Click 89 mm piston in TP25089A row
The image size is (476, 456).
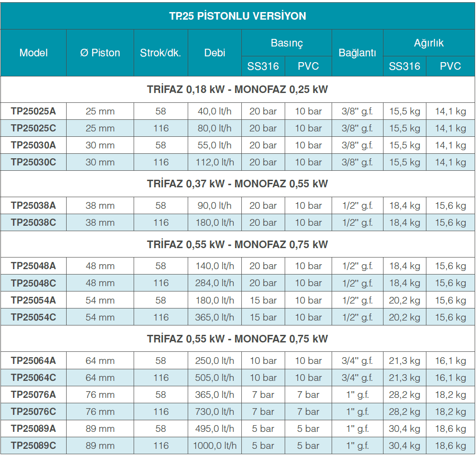(100, 429)
